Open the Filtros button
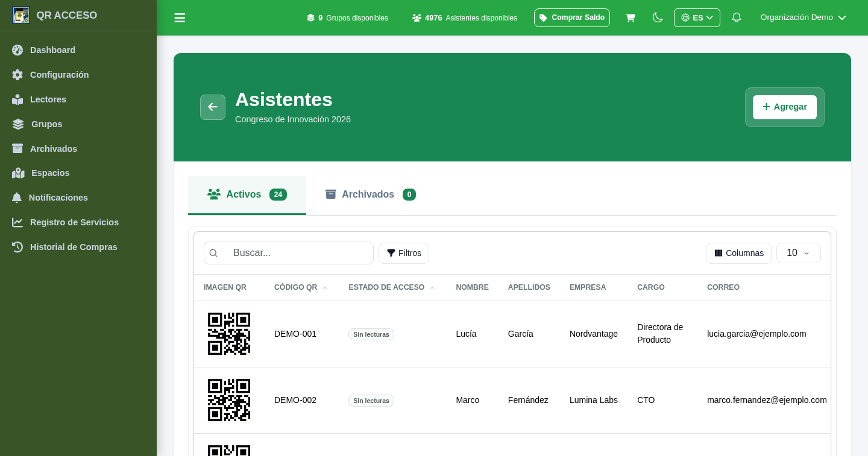 [x=404, y=253]
